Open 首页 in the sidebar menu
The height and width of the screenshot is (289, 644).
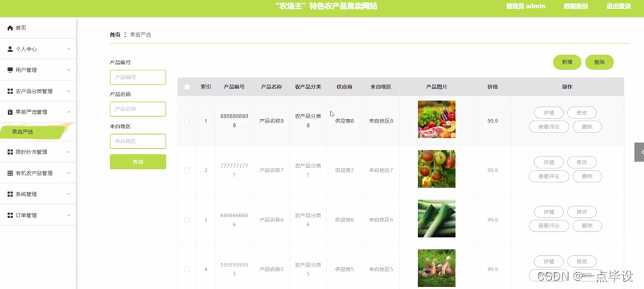38,28
